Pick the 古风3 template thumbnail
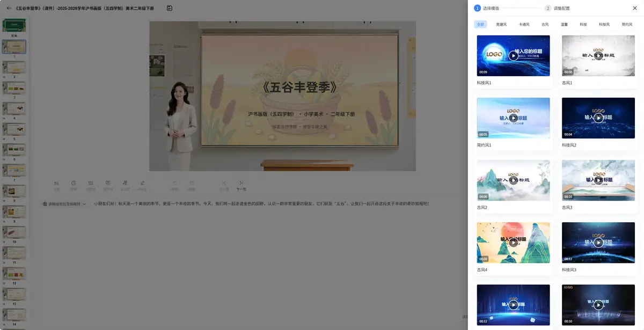Image resolution: width=644 pixels, height=330 pixels. pos(598,180)
